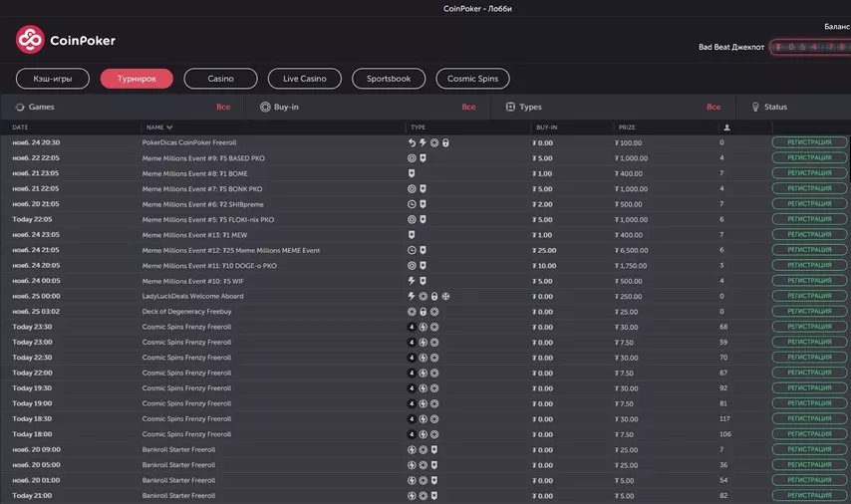Expand the Types filter dropdown
The height and width of the screenshot is (504, 851).
(x=613, y=107)
